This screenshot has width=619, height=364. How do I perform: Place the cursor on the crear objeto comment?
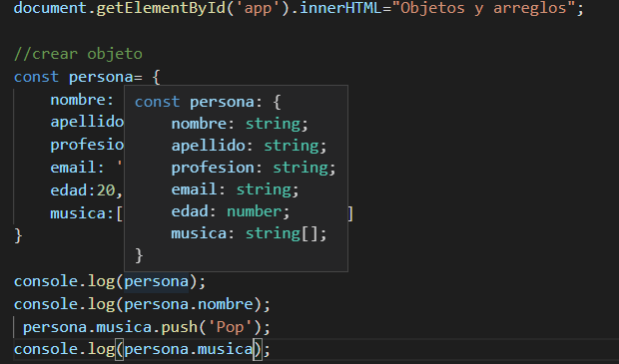coord(78,54)
